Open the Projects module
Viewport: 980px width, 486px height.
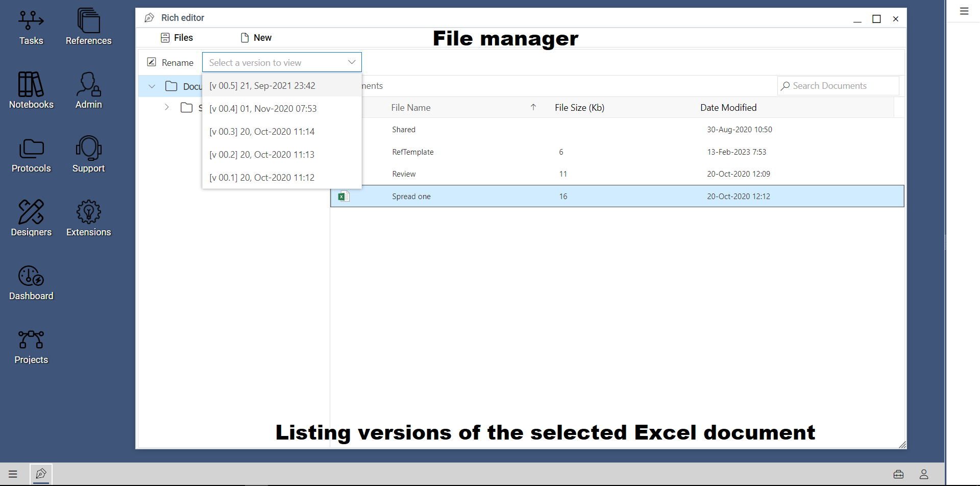point(31,347)
